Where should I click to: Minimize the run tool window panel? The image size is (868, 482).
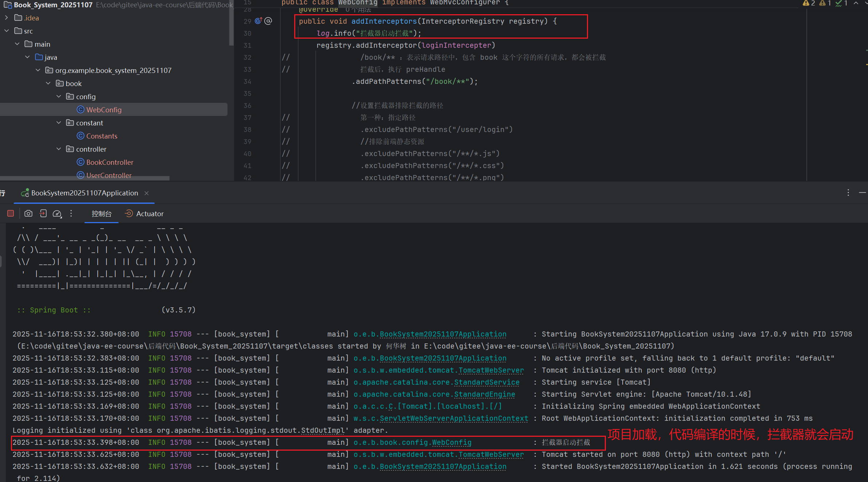click(862, 193)
